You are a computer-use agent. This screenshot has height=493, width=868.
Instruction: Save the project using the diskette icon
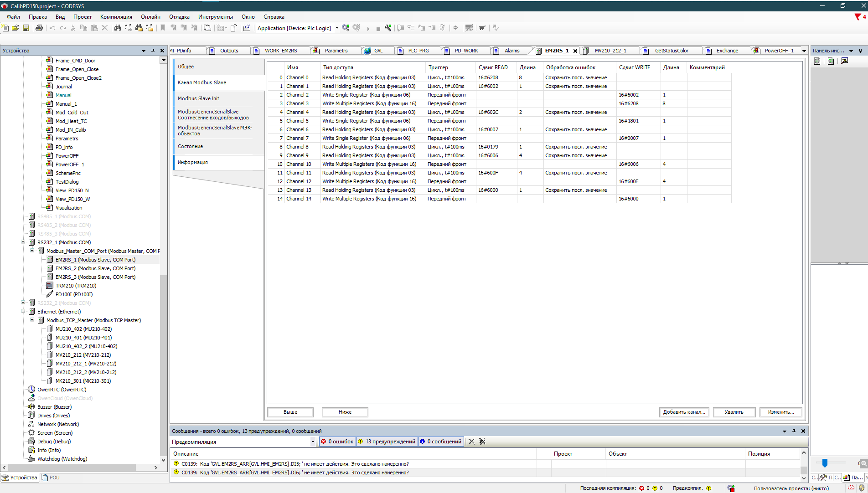[26, 28]
